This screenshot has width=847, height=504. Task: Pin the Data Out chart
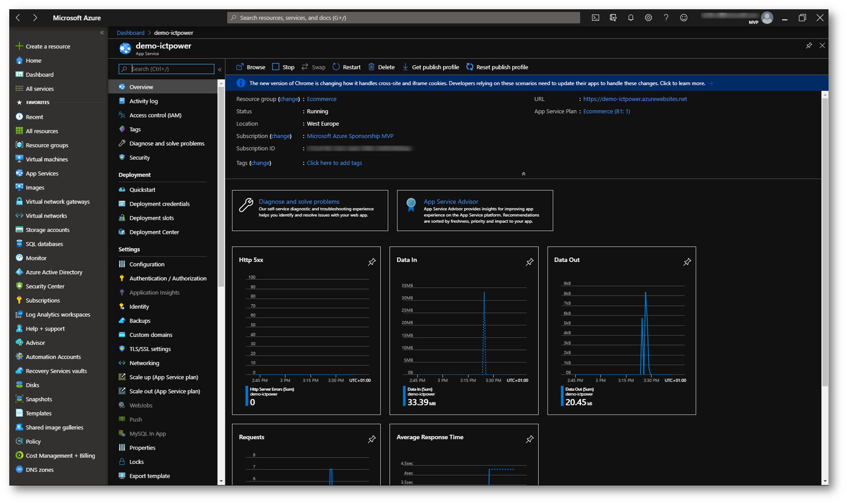point(687,262)
